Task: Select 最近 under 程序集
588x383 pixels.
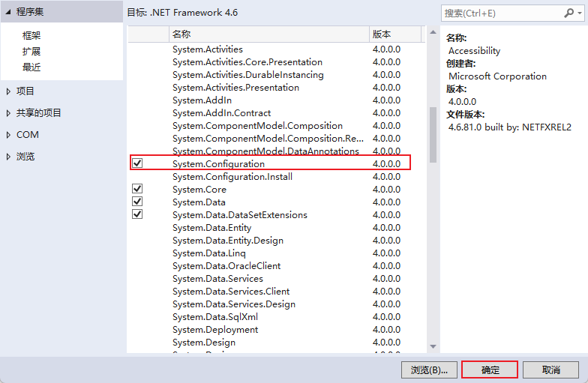Action: (x=31, y=67)
